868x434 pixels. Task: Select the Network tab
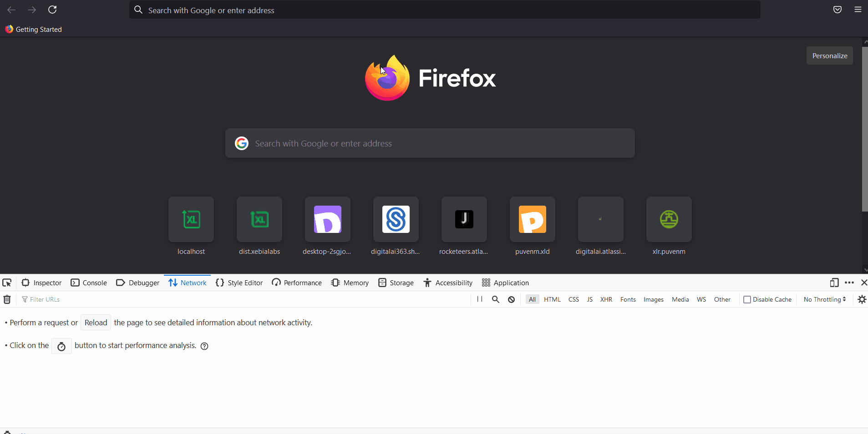click(188, 283)
